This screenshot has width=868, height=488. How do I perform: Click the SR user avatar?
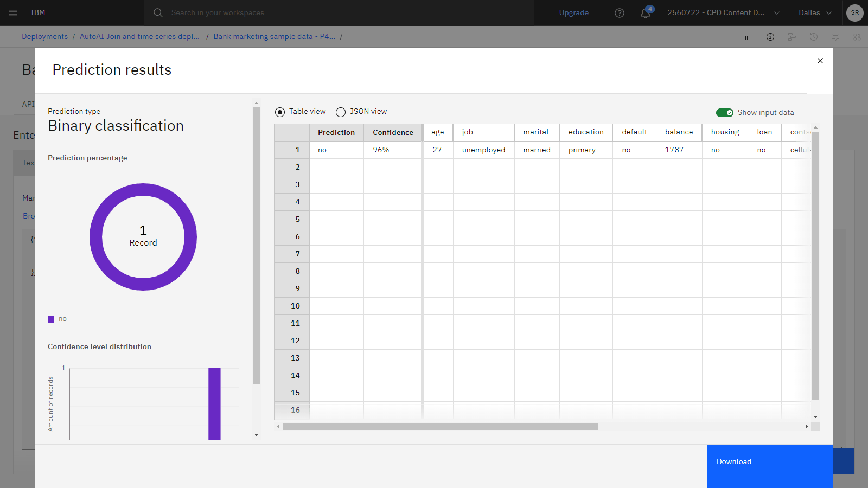[x=854, y=13]
